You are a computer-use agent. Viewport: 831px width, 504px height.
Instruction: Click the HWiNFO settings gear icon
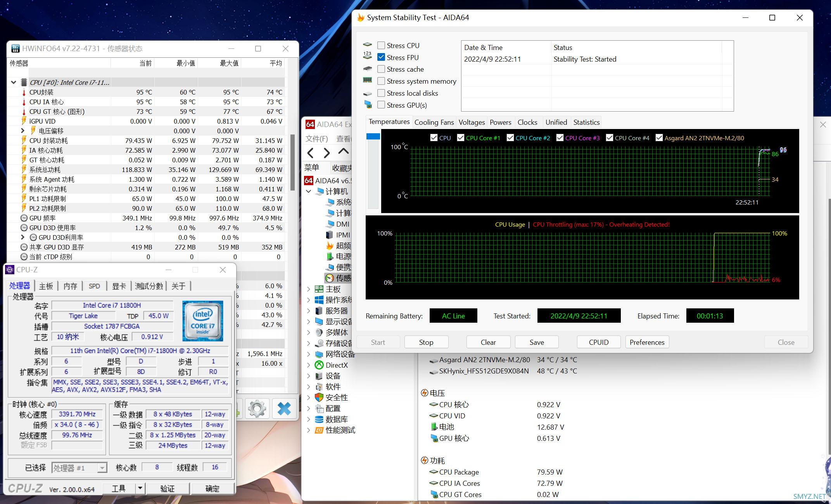click(257, 409)
